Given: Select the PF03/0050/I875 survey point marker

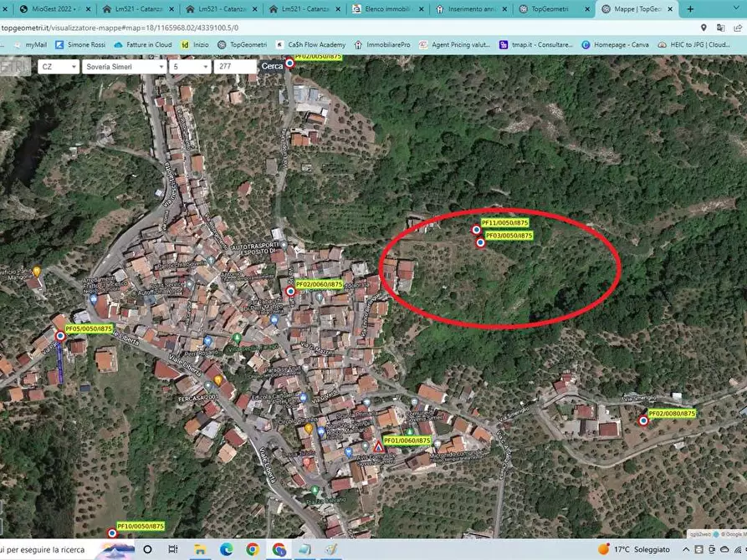Looking at the screenshot, I should point(480,243).
